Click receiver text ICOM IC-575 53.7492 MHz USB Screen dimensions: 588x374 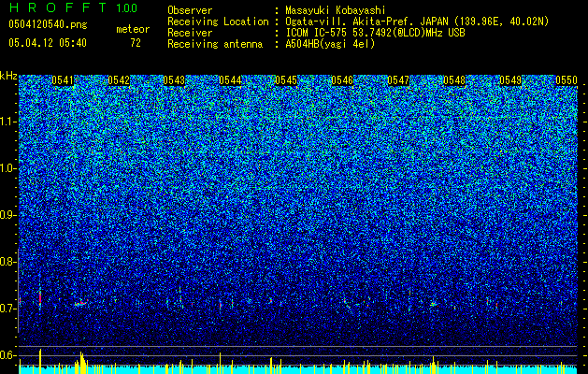click(375, 33)
